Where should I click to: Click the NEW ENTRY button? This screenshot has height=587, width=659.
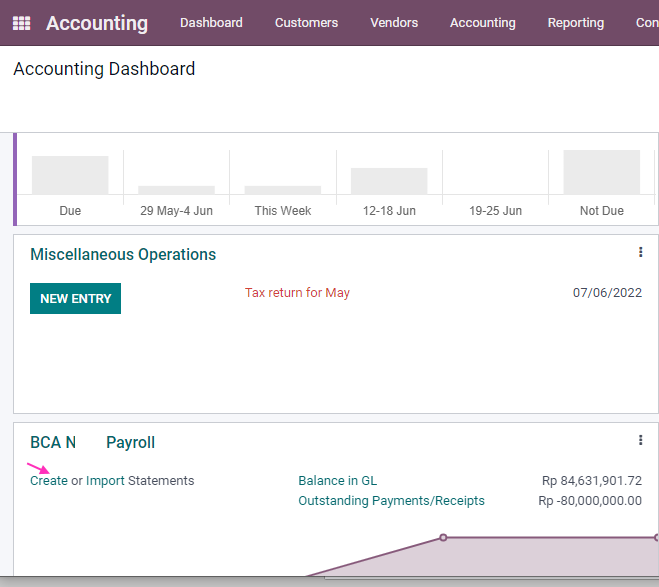75,298
